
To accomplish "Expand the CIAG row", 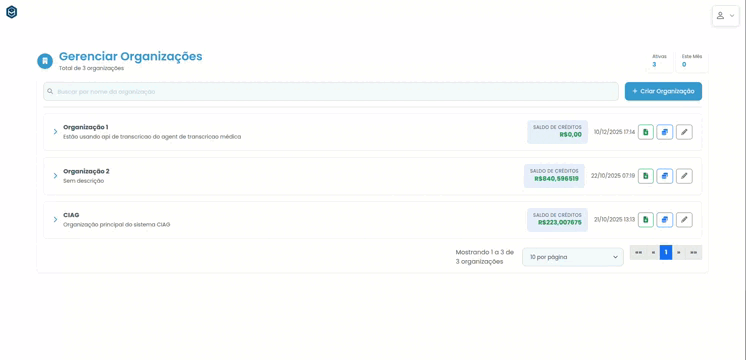I will point(55,220).
